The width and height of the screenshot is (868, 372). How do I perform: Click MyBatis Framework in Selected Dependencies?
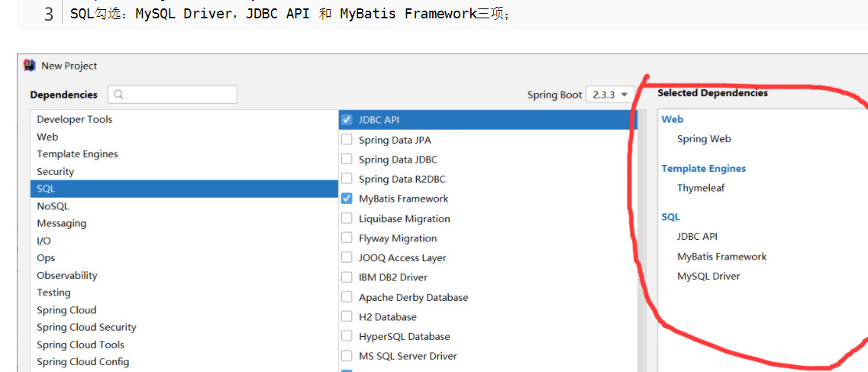[722, 257]
